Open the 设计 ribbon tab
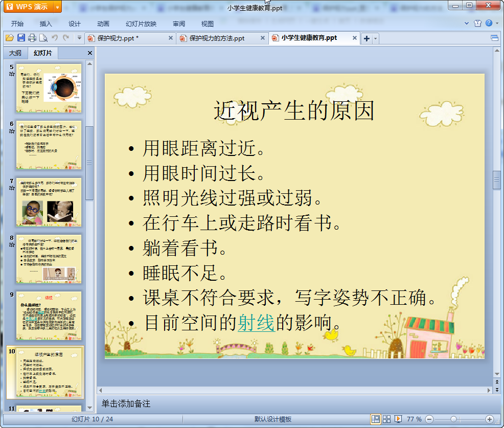The width and height of the screenshot is (504, 428). pos(74,24)
